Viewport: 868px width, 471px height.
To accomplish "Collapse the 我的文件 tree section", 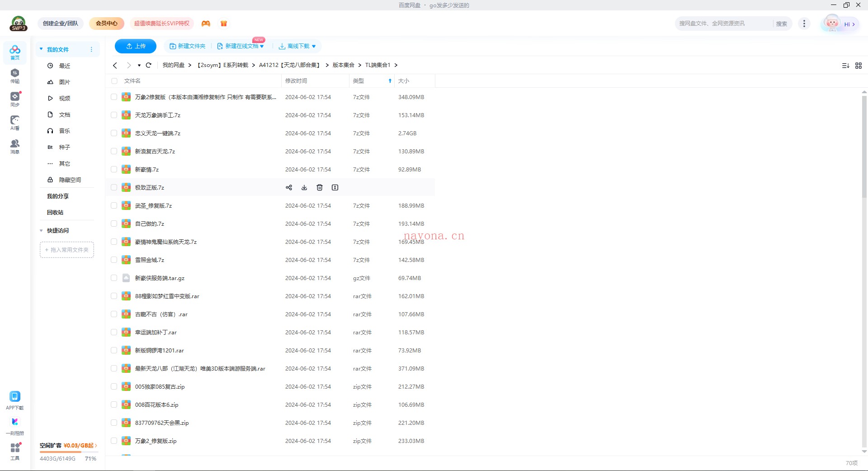I will point(41,49).
